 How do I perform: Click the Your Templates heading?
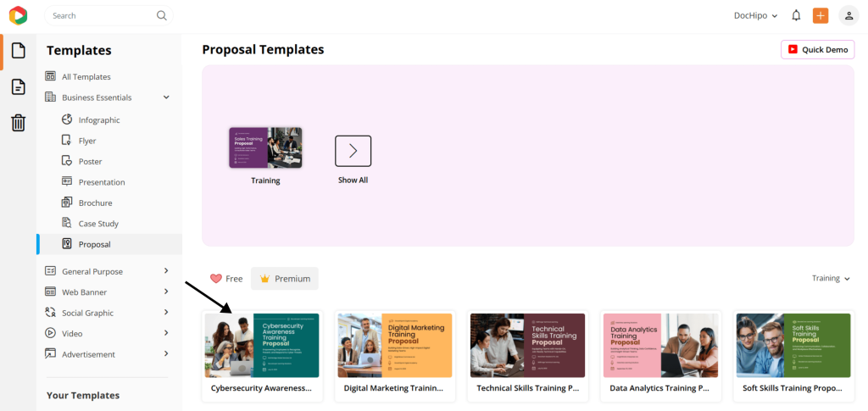click(83, 396)
